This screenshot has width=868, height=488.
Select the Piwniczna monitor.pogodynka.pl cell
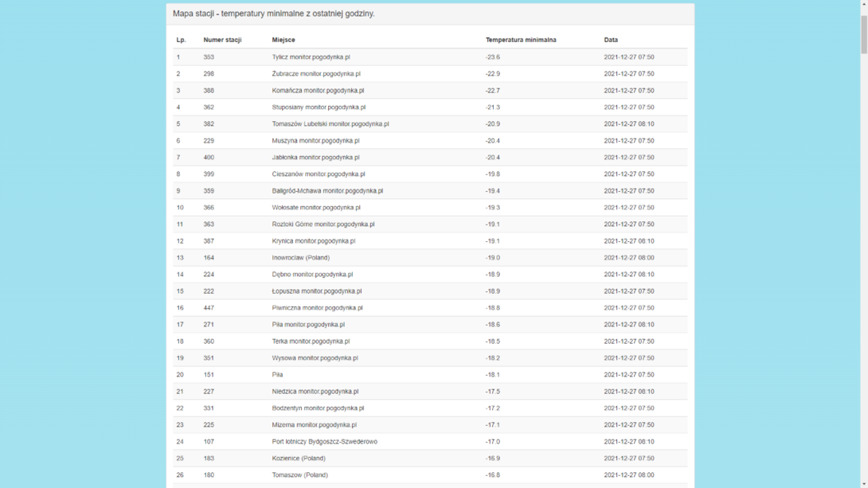click(x=317, y=307)
